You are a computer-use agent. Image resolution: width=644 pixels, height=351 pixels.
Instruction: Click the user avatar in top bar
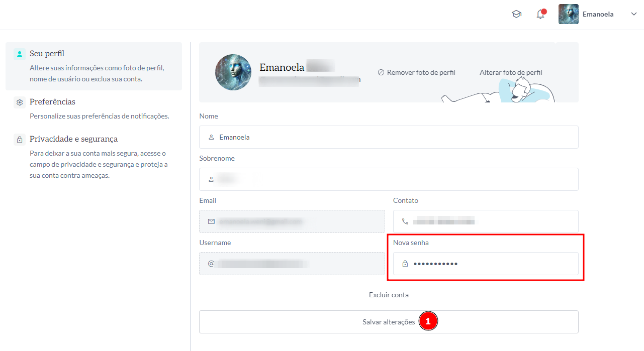pos(569,15)
